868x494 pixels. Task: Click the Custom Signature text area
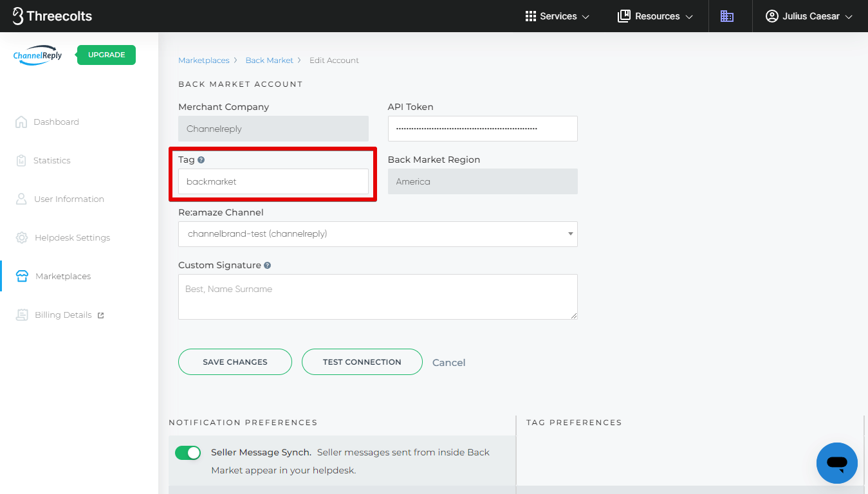click(378, 297)
